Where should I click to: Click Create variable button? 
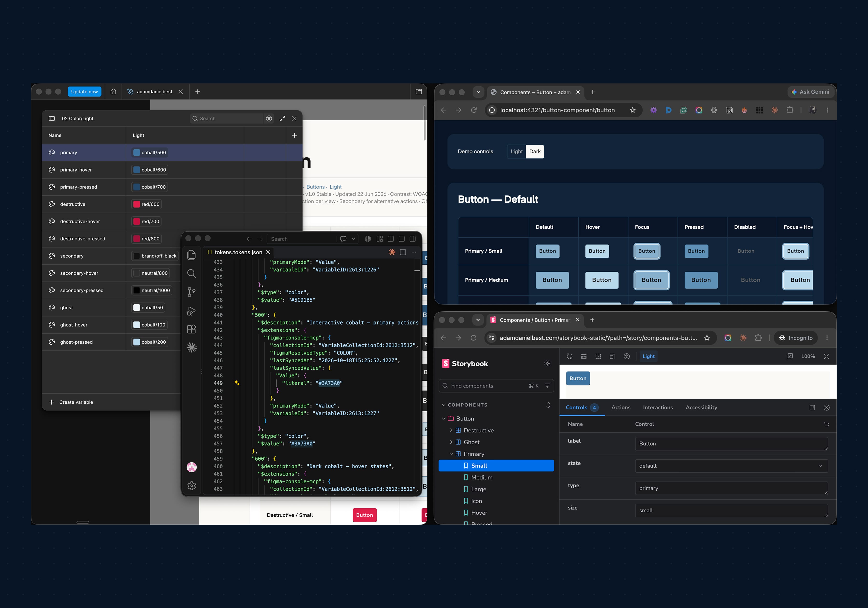(x=71, y=402)
